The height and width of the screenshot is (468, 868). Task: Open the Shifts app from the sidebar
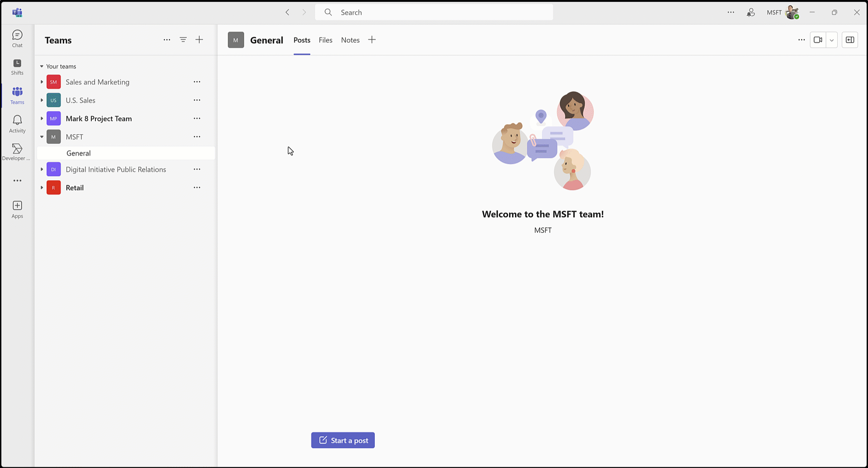[x=17, y=67]
